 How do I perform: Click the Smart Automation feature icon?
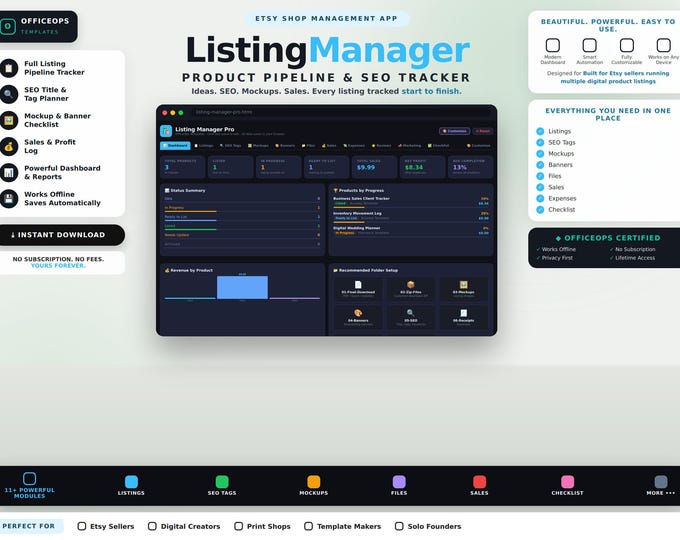pyautogui.click(x=589, y=45)
